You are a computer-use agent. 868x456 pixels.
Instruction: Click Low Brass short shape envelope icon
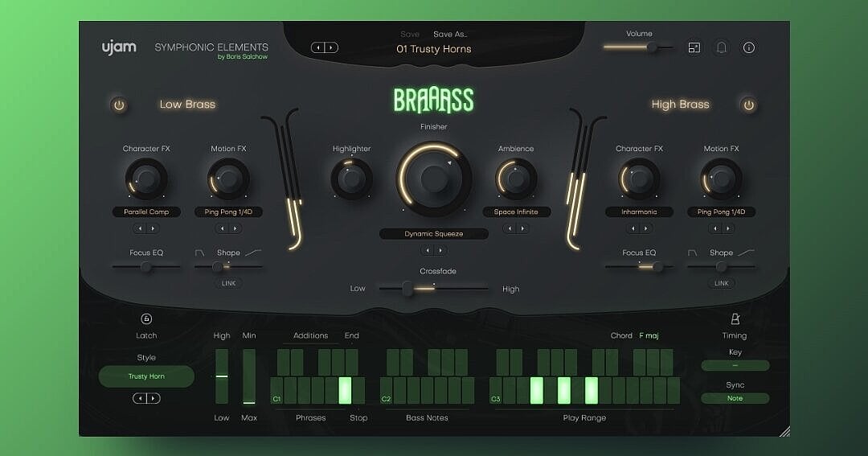200,253
